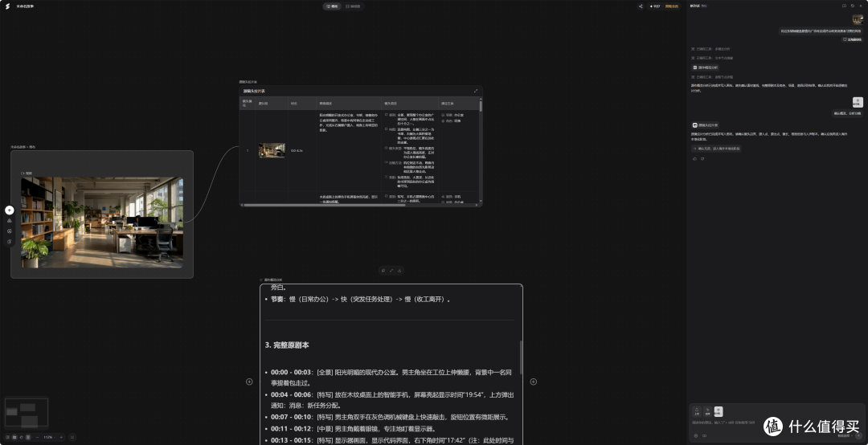Click the minimap in the bottom-left corner
This screenshot has width=868, height=445.
[x=26, y=413]
